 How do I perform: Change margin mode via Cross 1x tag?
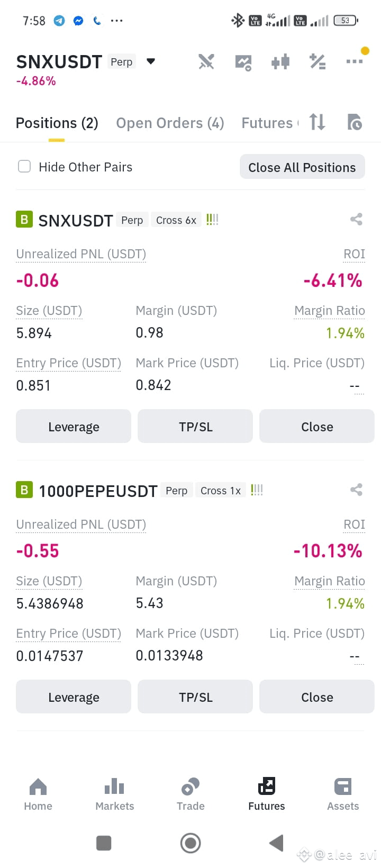click(221, 491)
